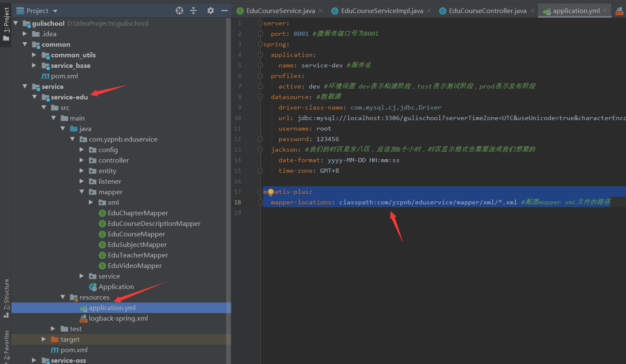The width and height of the screenshot is (626, 364).
Task: Expand the xml folder under mapper
Action: (x=91, y=202)
